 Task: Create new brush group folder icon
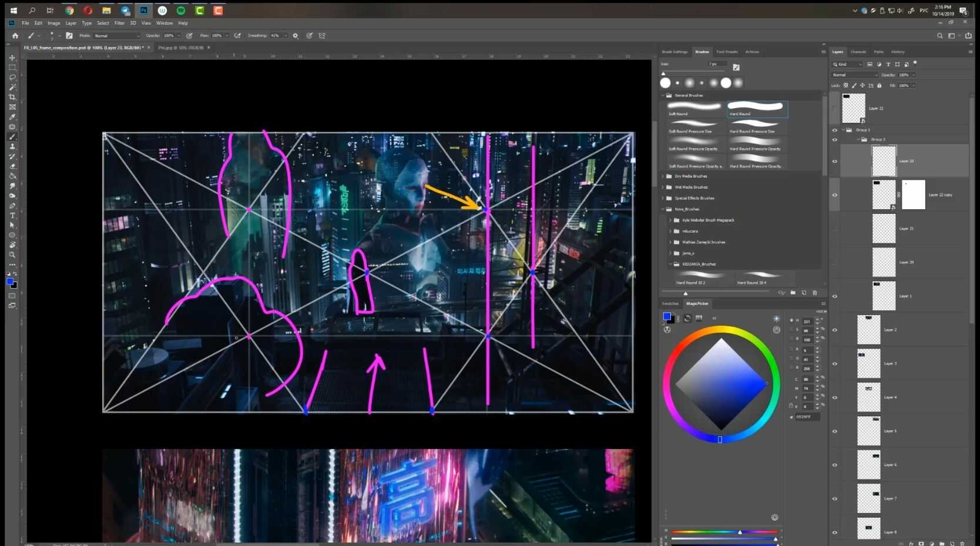793,293
